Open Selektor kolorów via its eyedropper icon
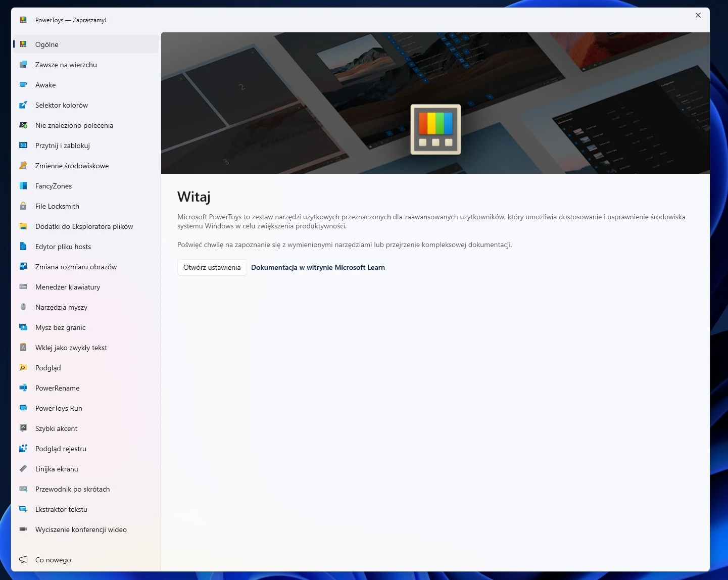The height and width of the screenshot is (580, 728). 23,105
